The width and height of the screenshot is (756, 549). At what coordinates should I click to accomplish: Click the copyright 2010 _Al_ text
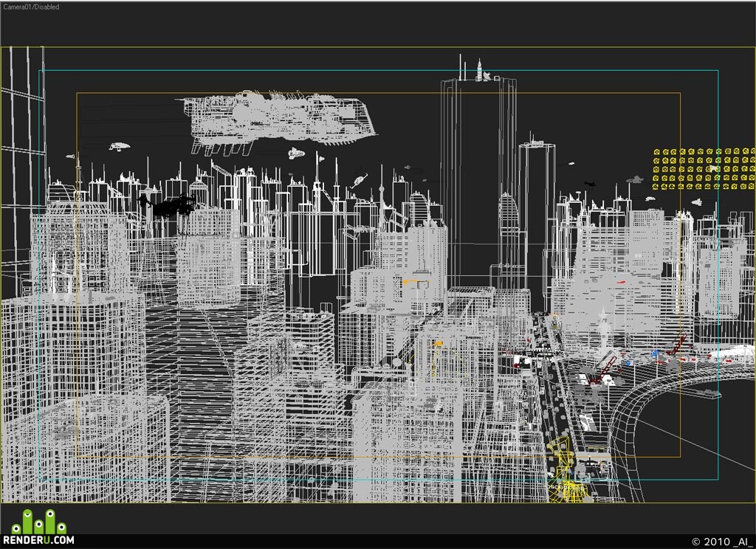pos(721,542)
